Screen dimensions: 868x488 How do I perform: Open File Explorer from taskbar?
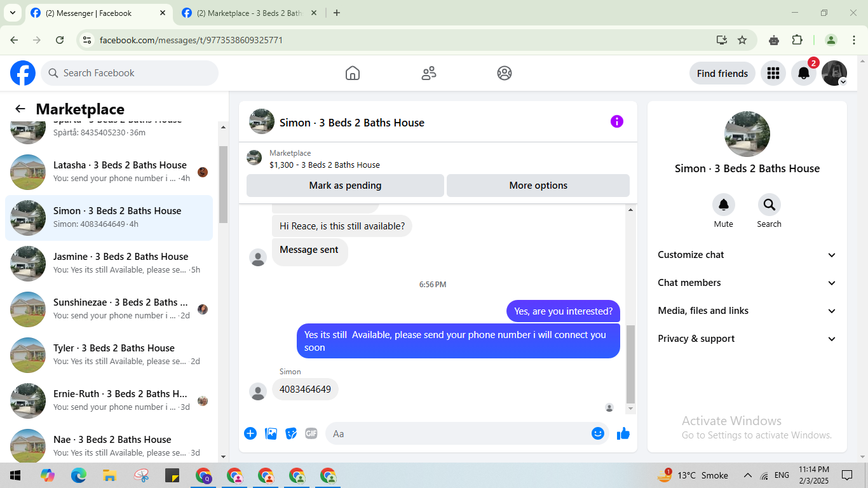coord(109,475)
